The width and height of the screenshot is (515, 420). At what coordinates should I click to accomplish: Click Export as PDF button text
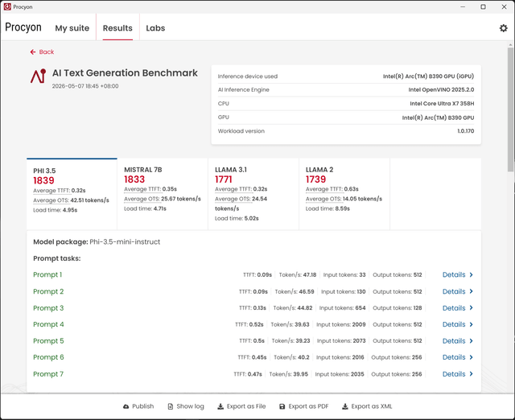[x=308, y=406]
